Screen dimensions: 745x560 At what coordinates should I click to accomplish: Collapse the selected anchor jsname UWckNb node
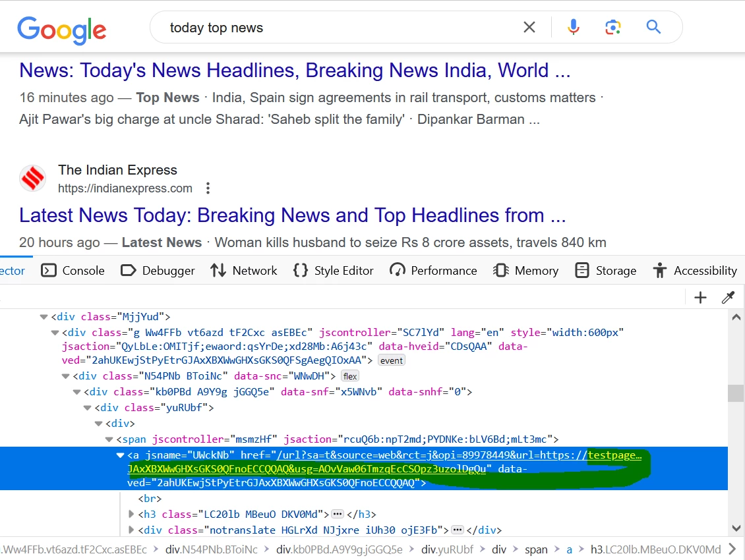pyautogui.click(x=120, y=455)
